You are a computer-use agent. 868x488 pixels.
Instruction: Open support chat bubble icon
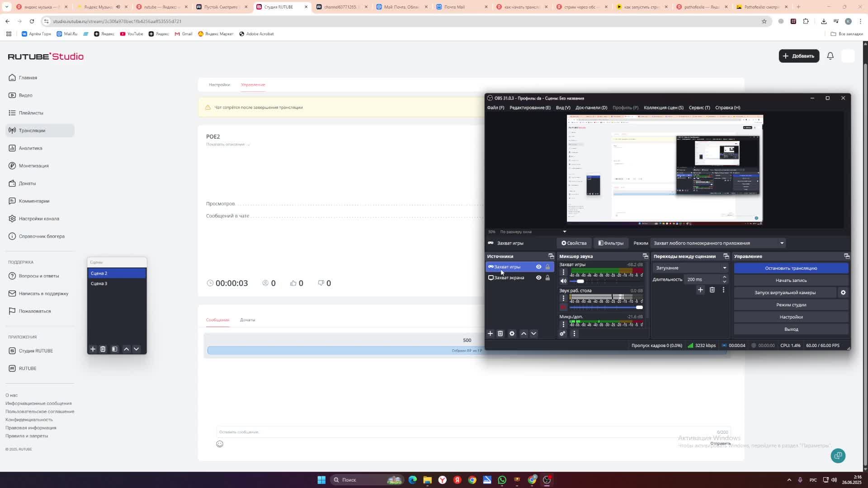pyautogui.click(x=838, y=455)
